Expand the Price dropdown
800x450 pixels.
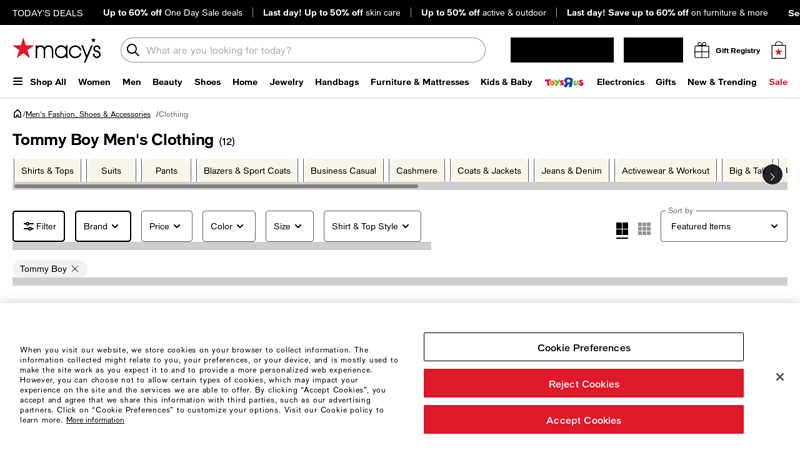[x=166, y=226]
